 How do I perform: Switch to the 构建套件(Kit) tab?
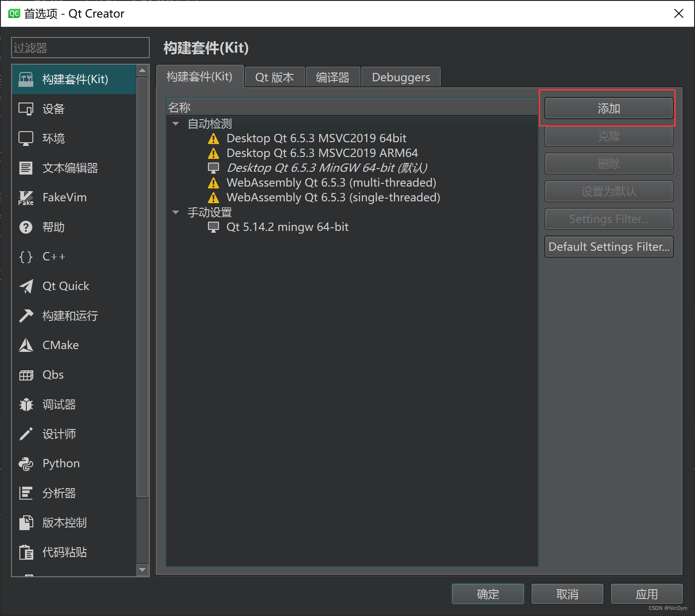point(200,76)
